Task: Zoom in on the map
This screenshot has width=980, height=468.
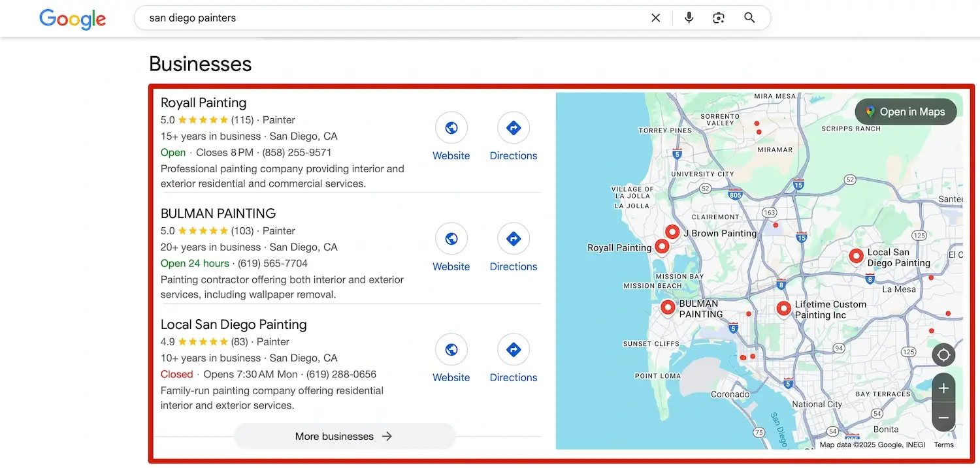Action: [x=943, y=389]
